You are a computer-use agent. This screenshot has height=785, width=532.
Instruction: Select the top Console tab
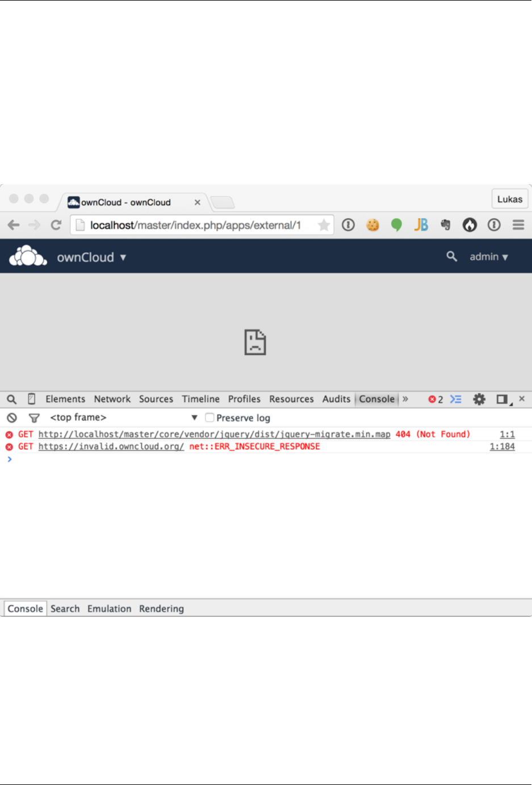click(x=376, y=399)
